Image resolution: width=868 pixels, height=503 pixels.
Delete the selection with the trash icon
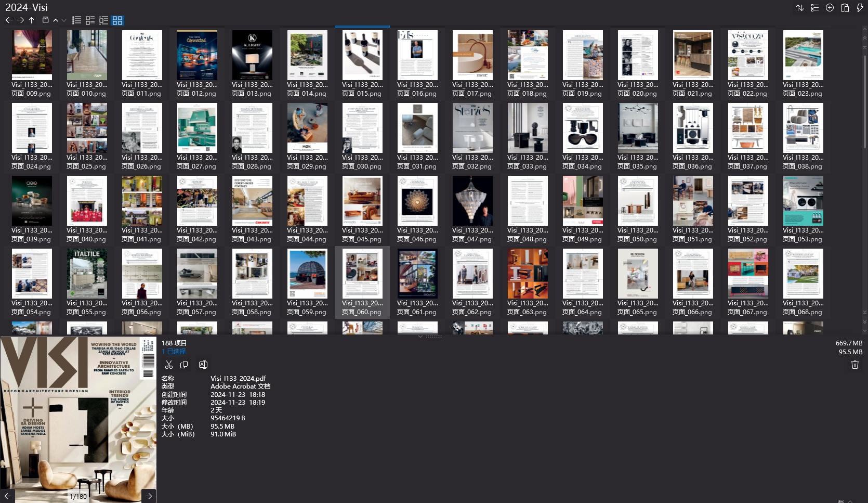pos(854,365)
